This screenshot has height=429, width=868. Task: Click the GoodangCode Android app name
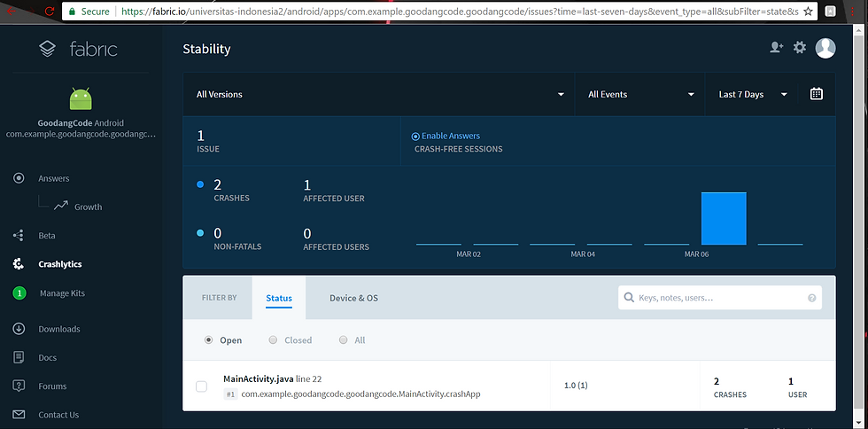(x=81, y=123)
